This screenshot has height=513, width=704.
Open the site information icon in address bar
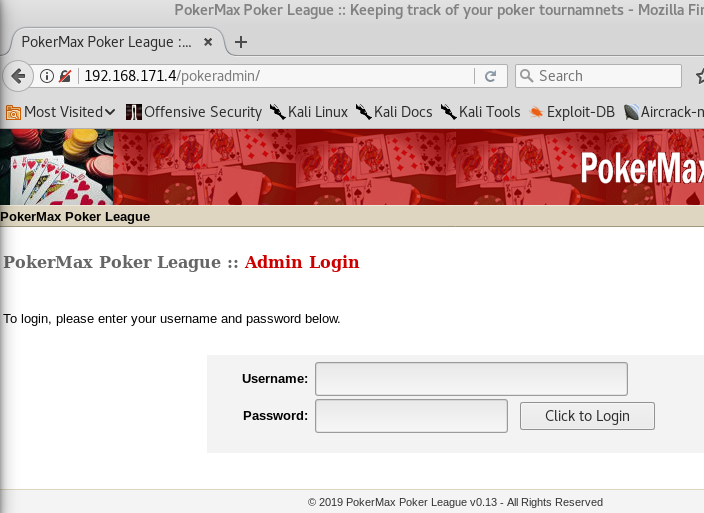coord(47,76)
